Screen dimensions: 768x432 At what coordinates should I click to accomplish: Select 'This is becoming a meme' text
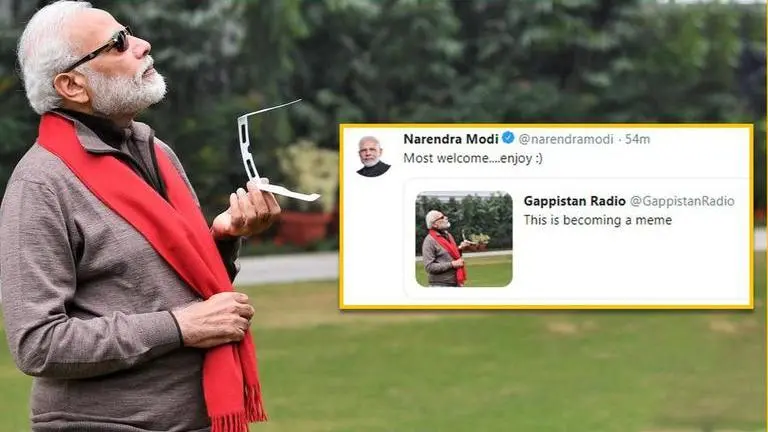[598, 220]
